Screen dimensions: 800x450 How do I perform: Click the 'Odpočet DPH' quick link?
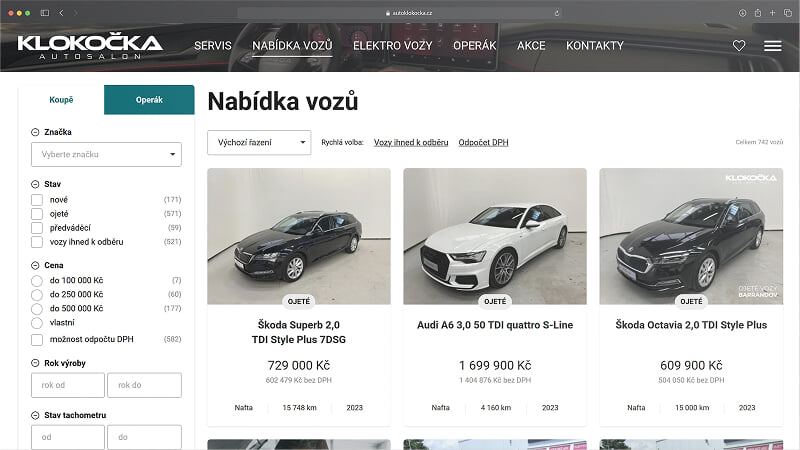pos(483,143)
